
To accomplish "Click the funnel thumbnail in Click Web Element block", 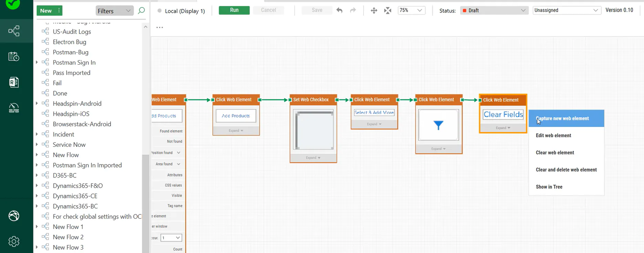I will 438,125.
